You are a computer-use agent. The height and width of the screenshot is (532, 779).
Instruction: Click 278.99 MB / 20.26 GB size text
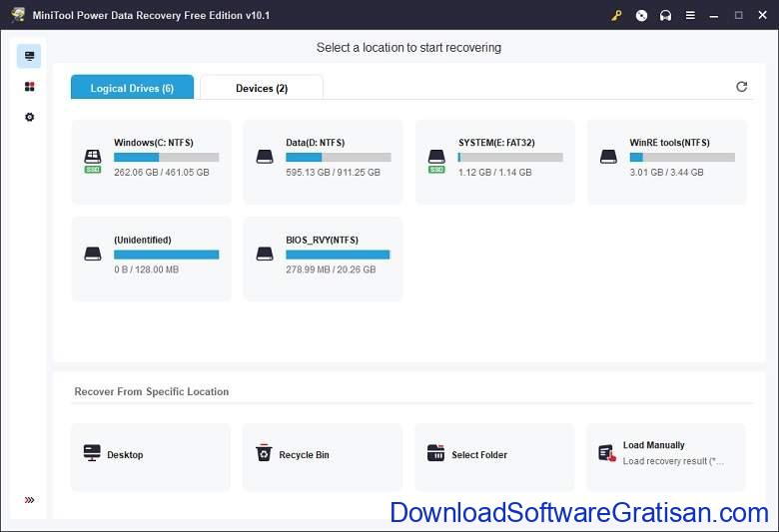point(331,269)
